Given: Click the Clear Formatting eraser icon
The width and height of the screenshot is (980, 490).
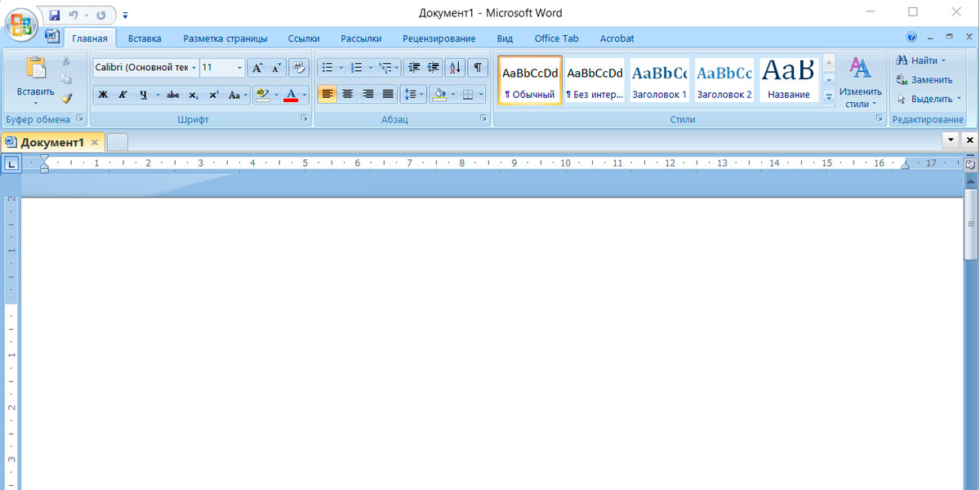Looking at the screenshot, I should (299, 68).
